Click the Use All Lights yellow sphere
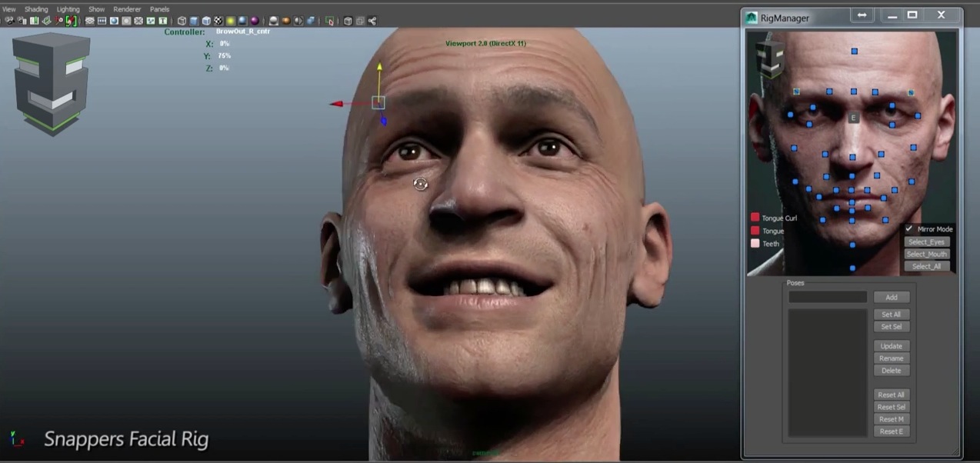The height and width of the screenshot is (463, 980). point(231,21)
